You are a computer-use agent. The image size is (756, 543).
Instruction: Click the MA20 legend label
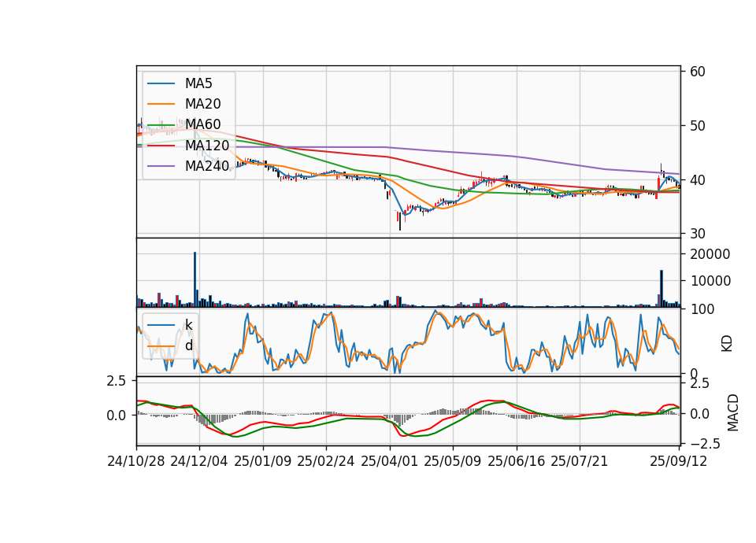[202, 104]
